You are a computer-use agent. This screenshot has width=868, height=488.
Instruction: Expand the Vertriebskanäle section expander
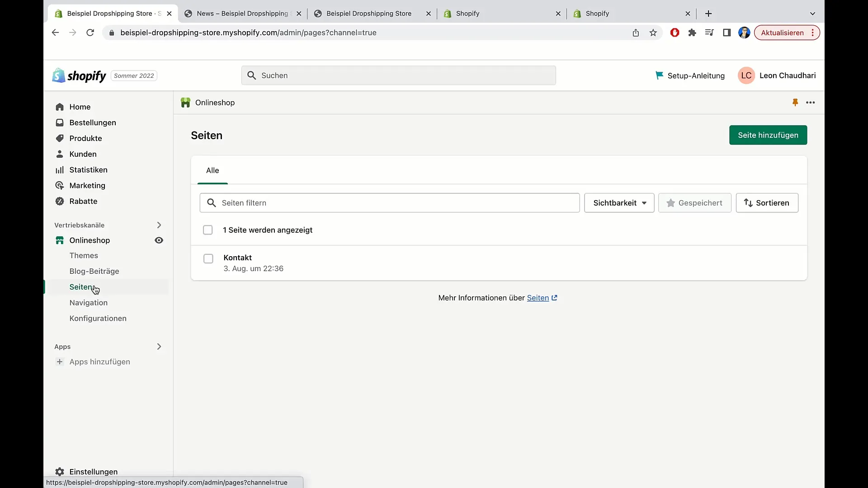(x=159, y=225)
